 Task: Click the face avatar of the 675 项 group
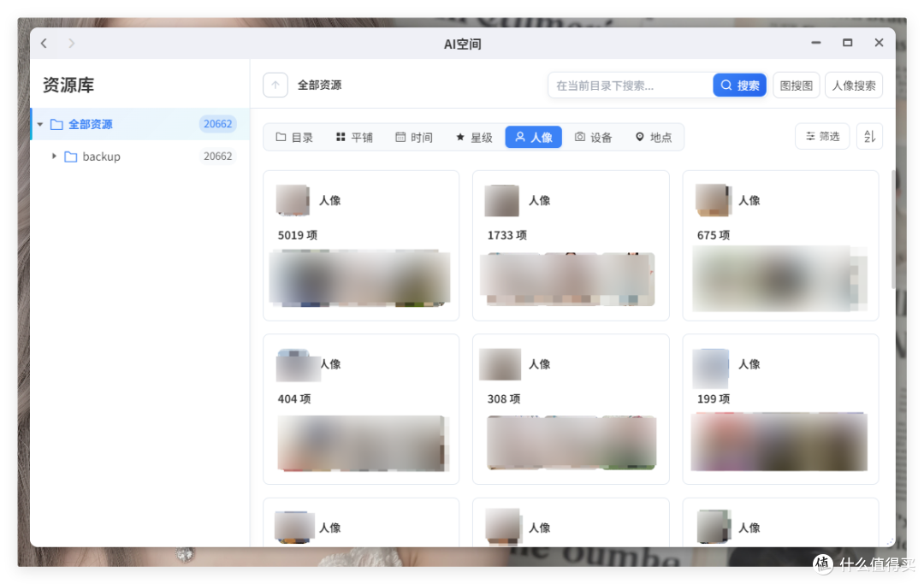pyautogui.click(x=713, y=200)
